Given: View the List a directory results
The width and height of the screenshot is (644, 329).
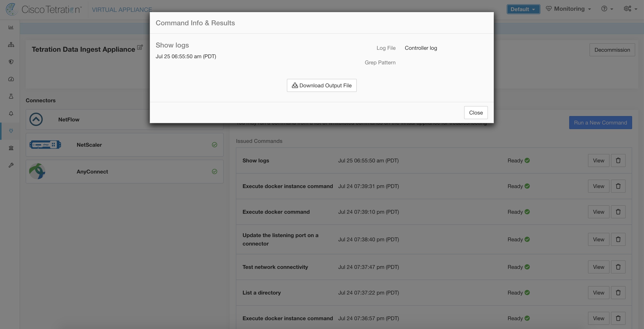Looking at the screenshot, I should point(599,293).
